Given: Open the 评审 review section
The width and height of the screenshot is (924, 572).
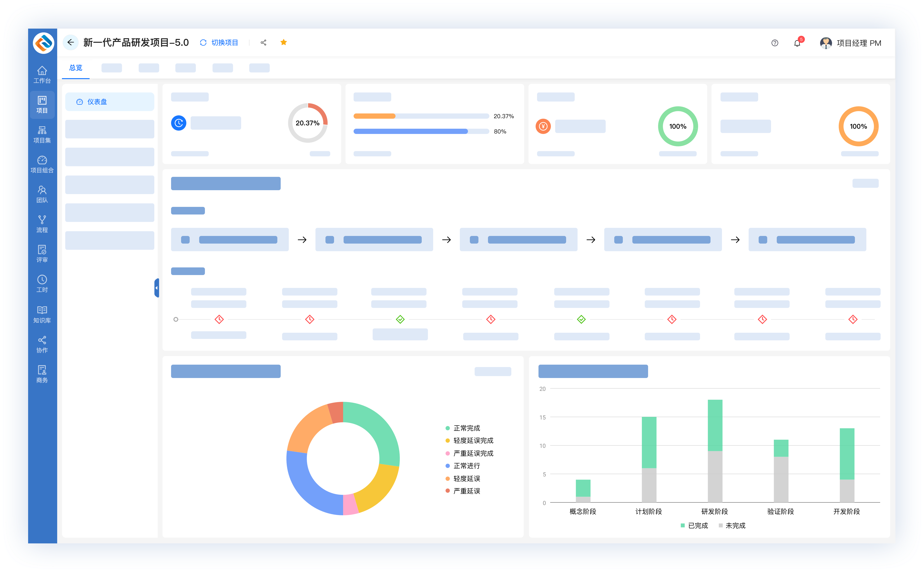Looking at the screenshot, I should (42, 254).
